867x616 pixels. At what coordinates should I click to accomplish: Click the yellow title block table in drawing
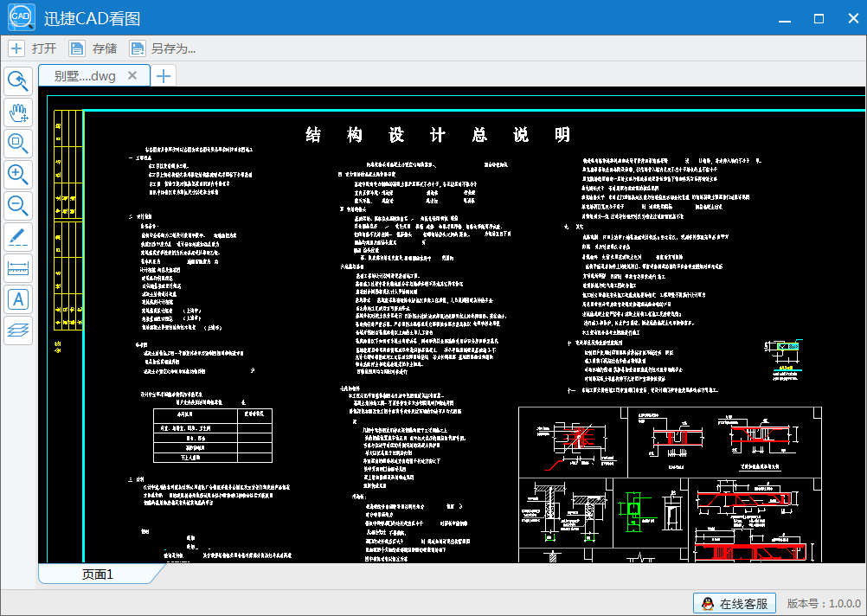pyautogui.click(x=68, y=220)
